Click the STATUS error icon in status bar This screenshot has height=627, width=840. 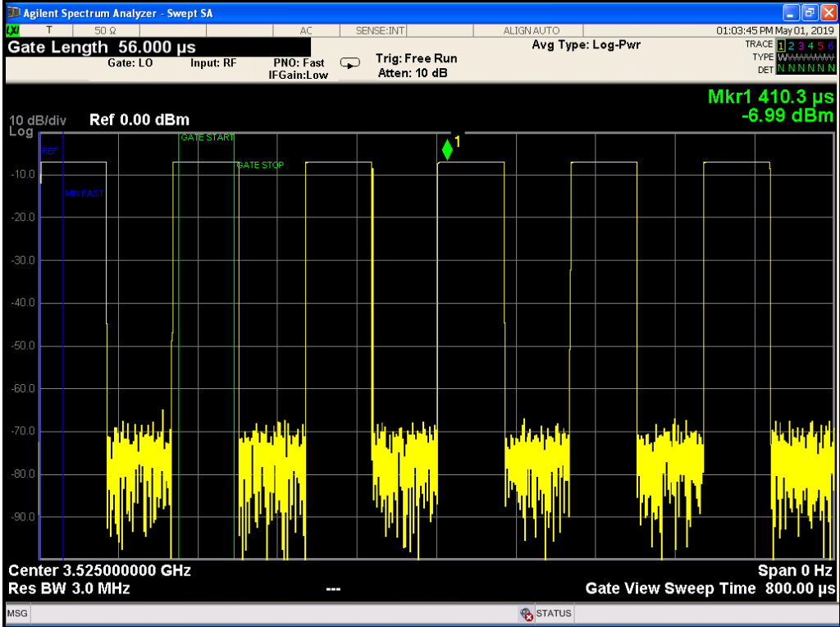(527, 613)
